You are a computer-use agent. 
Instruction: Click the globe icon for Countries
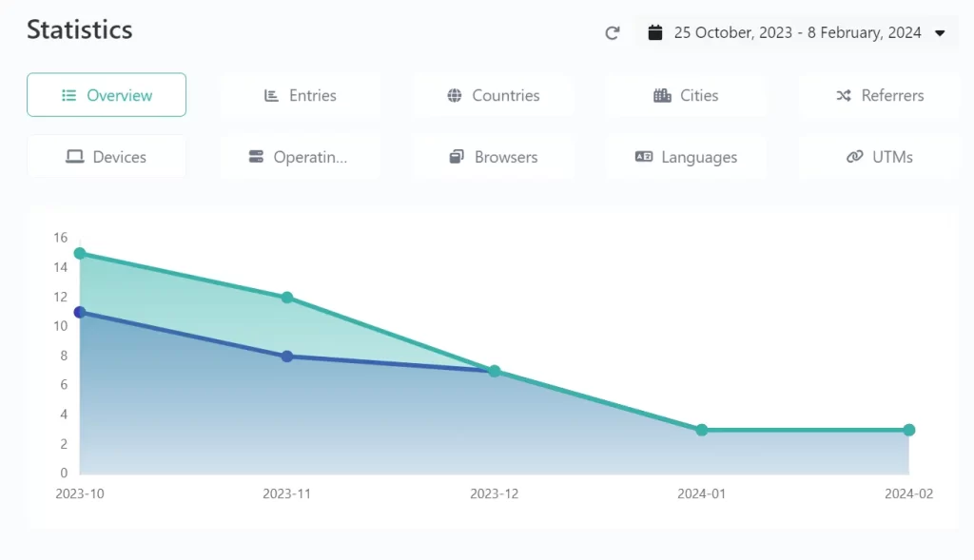(x=455, y=95)
